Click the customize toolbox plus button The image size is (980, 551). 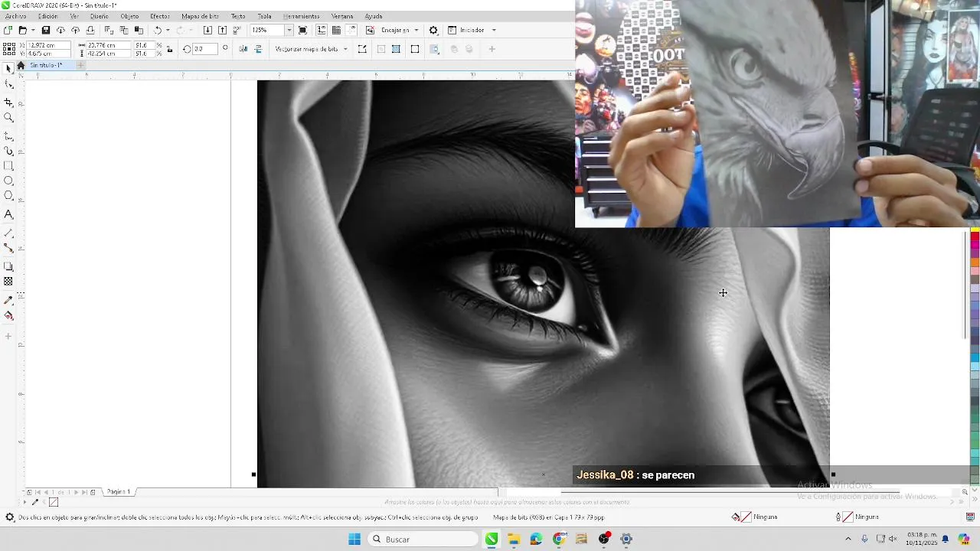pyautogui.click(x=8, y=336)
